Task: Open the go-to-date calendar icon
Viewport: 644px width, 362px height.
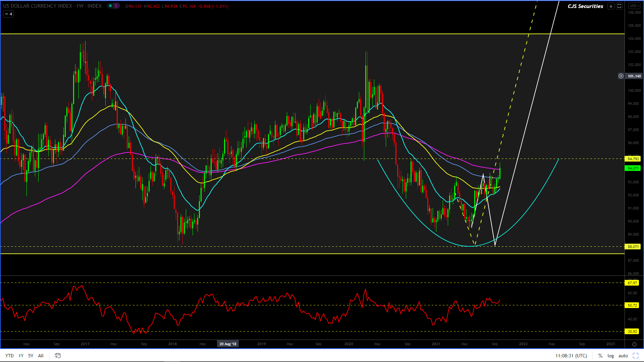Action: [x=58, y=356]
